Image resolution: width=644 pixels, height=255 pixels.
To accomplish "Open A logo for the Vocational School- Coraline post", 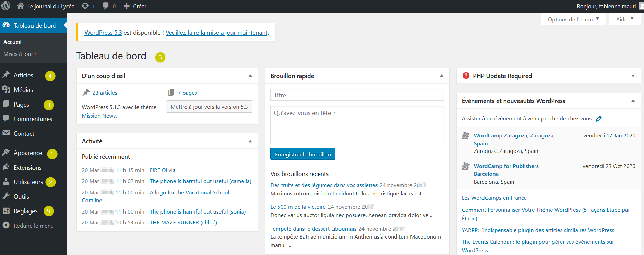I will point(156,196).
